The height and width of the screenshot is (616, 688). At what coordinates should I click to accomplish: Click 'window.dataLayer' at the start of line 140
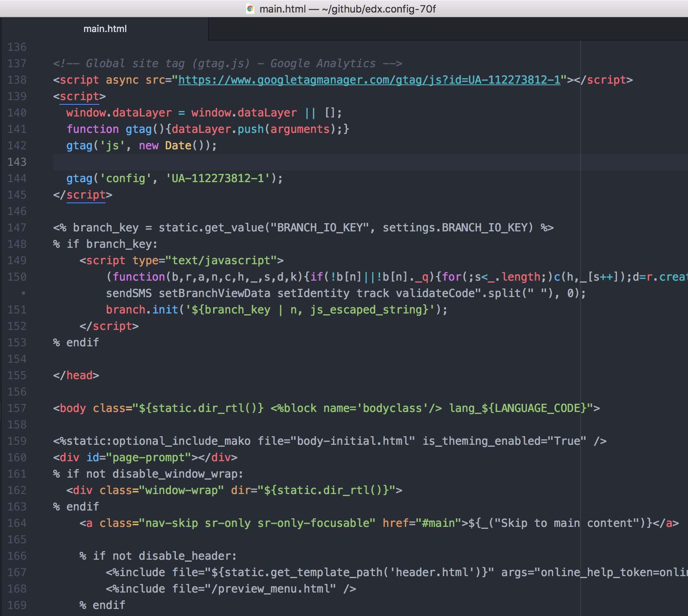[x=119, y=113]
